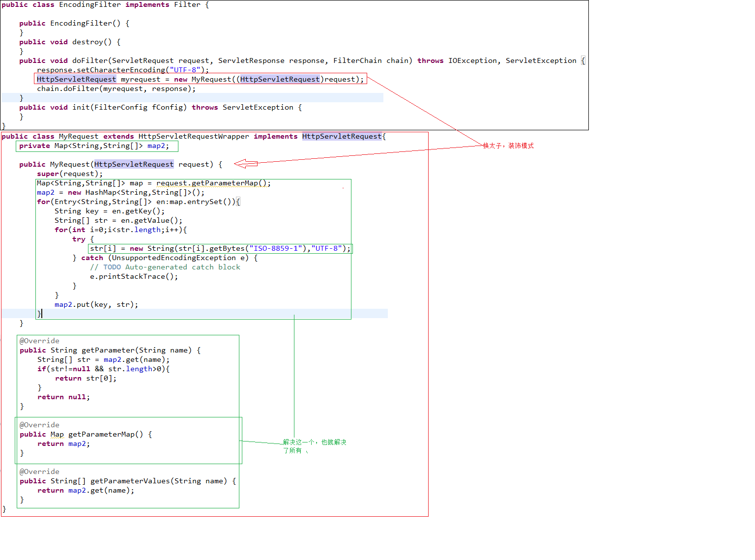Click 'public MyRequest(HttpServletRequest request) {' constructor line
Image resolution: width=755 pixels, height=560 pixels.
click(x=121, y=165)
